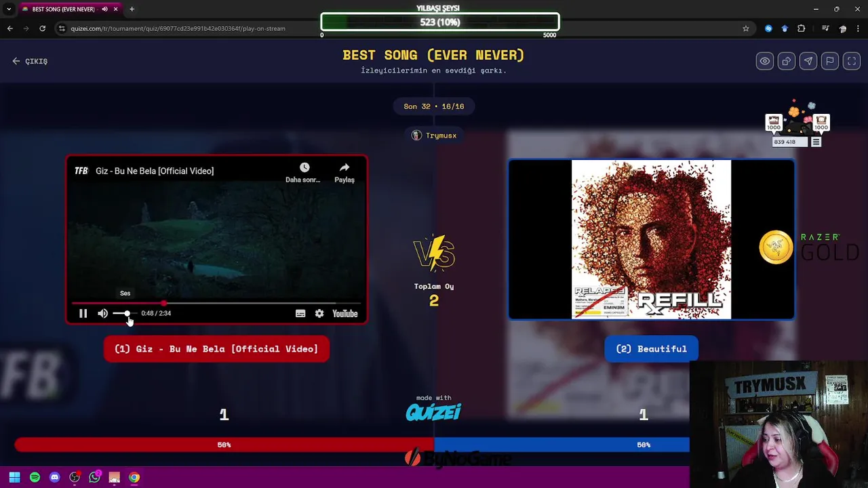Click the rotate squares icon button

pyautogui.click(x=786, y=61)
